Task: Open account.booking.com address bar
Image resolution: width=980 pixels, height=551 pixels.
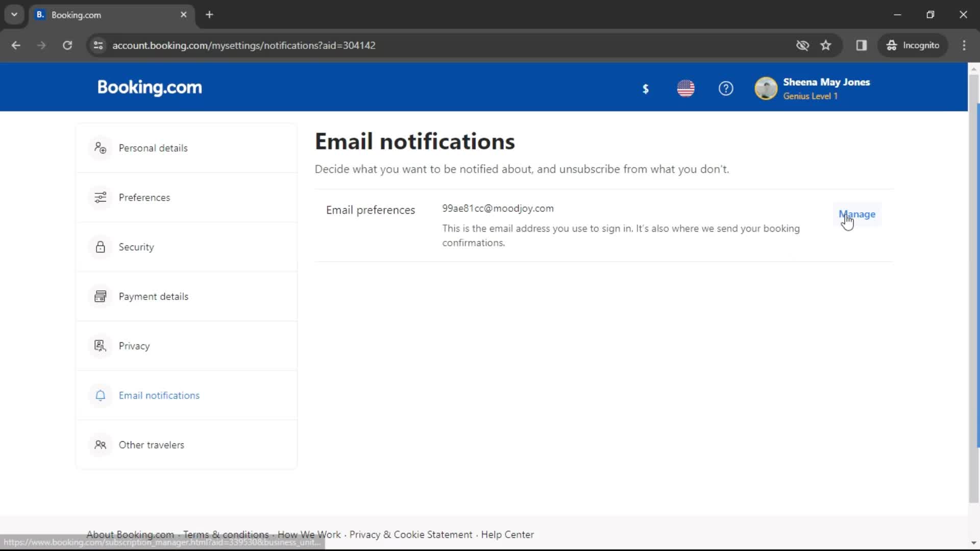Action: click(243, 45)
